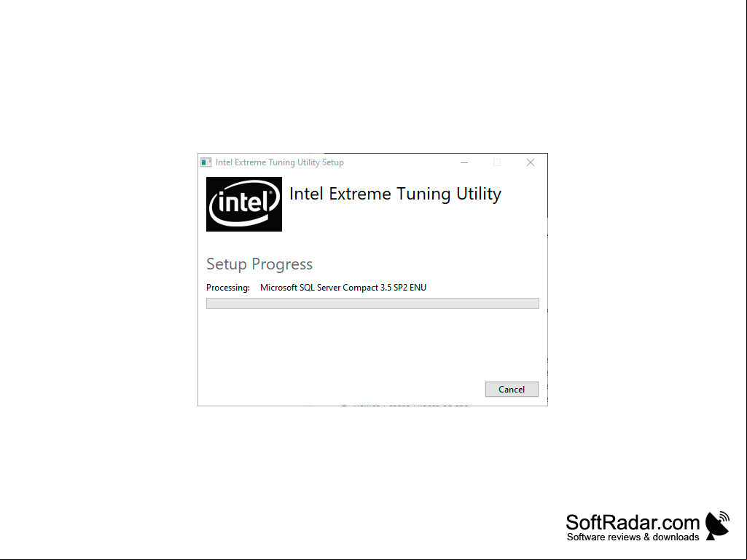Minimize the Intel setup window
The width and height of the screenshot is (747, 560).
(x=464, y=162)
